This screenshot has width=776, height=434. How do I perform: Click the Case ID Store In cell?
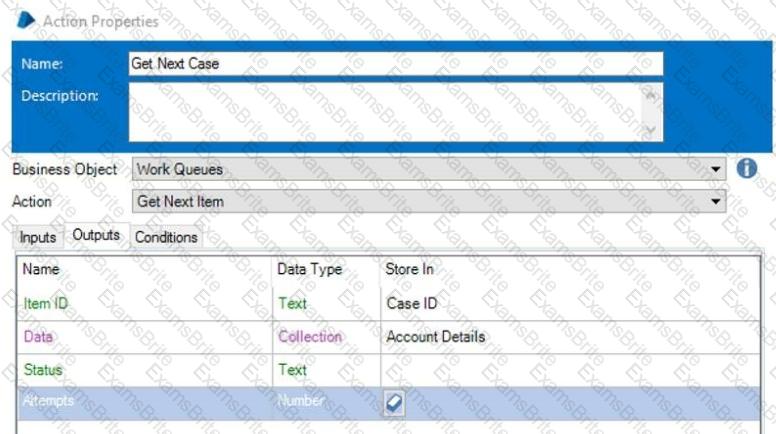point(411,303)
